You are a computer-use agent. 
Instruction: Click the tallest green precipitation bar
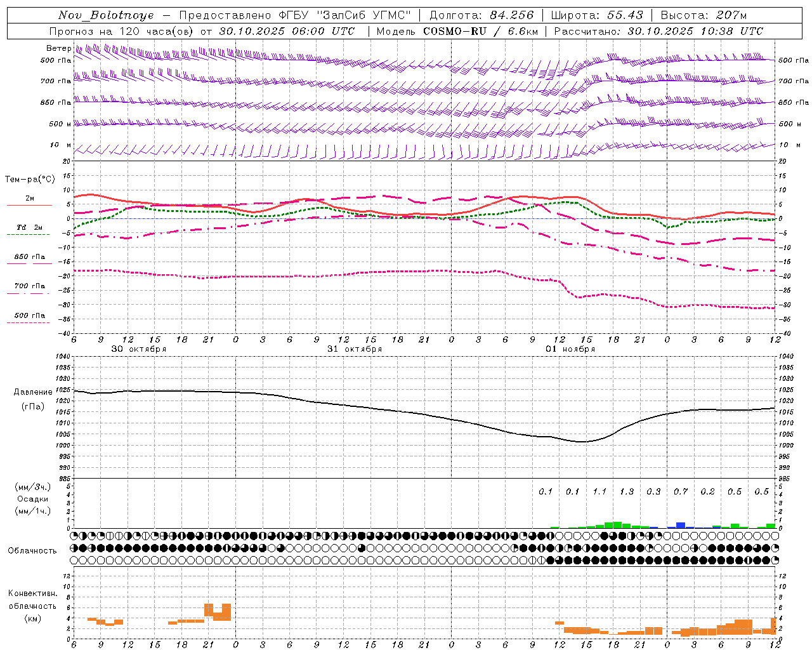coord(617,525)
